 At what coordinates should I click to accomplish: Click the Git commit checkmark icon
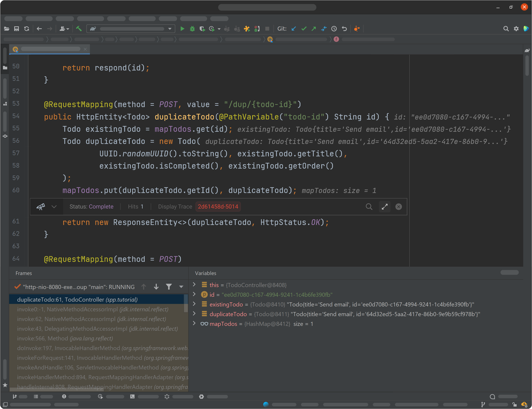coord(304,29)
